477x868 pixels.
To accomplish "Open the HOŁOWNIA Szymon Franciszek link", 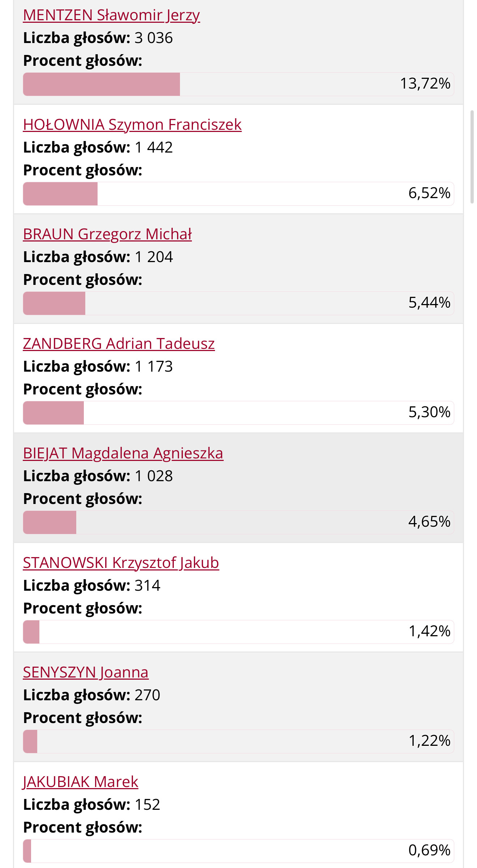I will coord(132,125).
